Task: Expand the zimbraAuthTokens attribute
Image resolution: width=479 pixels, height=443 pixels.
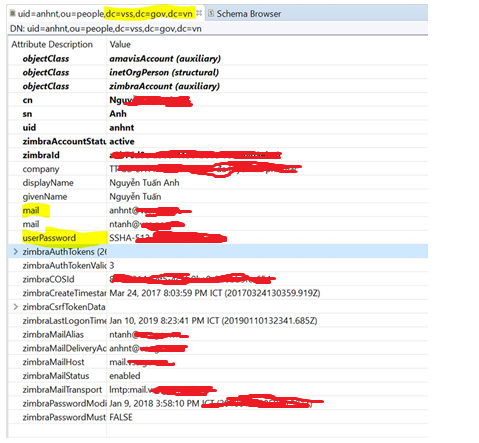Action: (15, 252)
